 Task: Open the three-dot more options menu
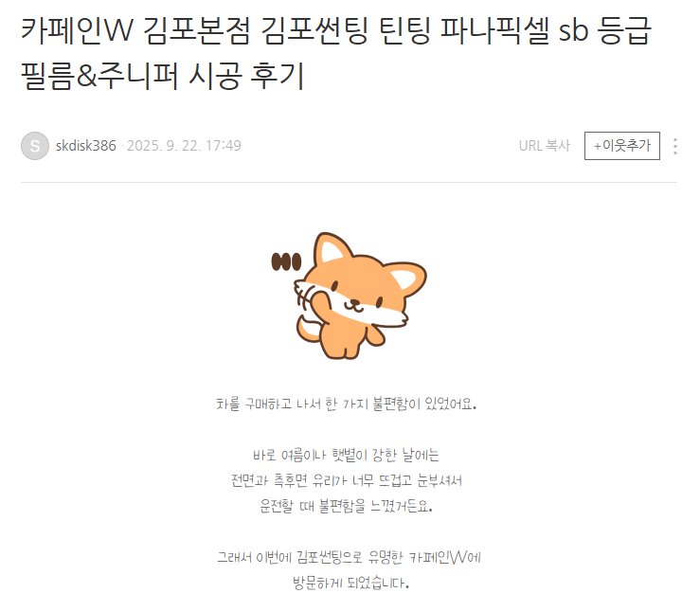pyautogui.click(x=675, y=146)
